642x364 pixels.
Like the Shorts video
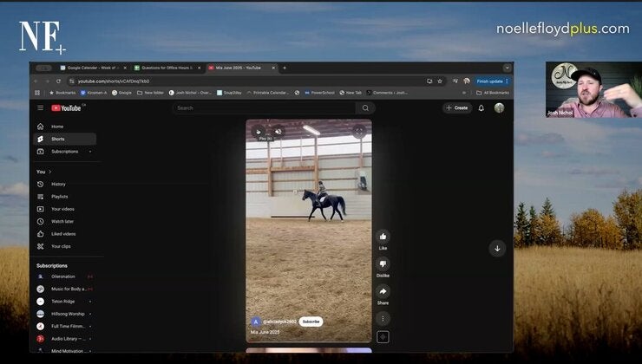pyautogui.click(x=383, y=236)
